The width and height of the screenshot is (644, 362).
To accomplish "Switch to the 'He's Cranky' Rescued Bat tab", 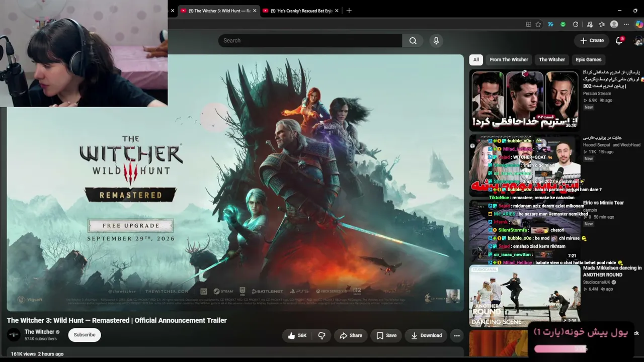I will (x=301, y=11).
